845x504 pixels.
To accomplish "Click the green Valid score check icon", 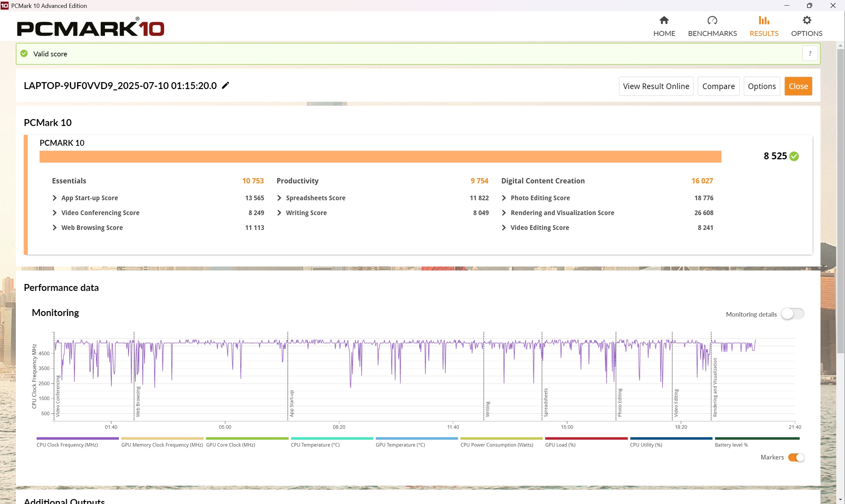I will [x=24, y=54].
